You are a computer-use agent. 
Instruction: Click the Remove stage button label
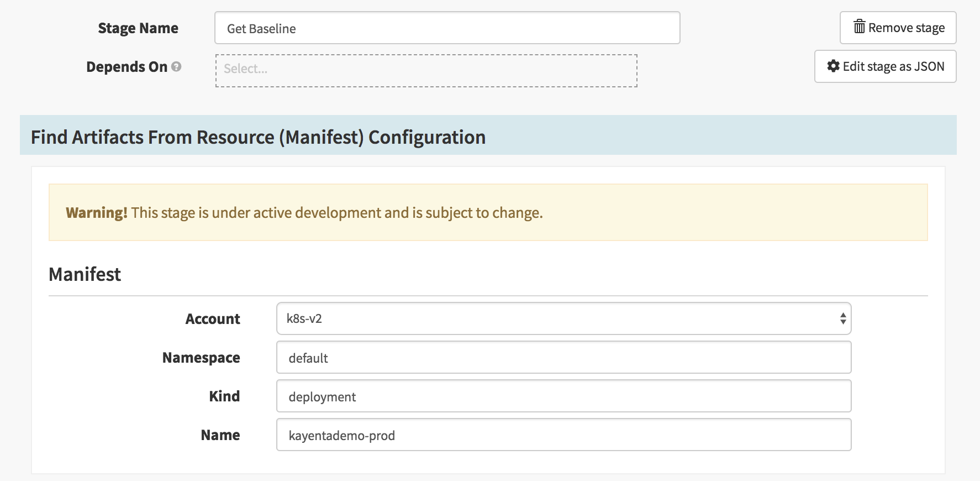(x=907, y=28)
